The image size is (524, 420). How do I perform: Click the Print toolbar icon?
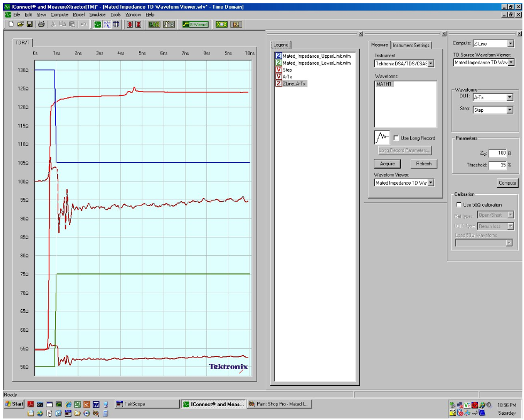coord(42,24)
